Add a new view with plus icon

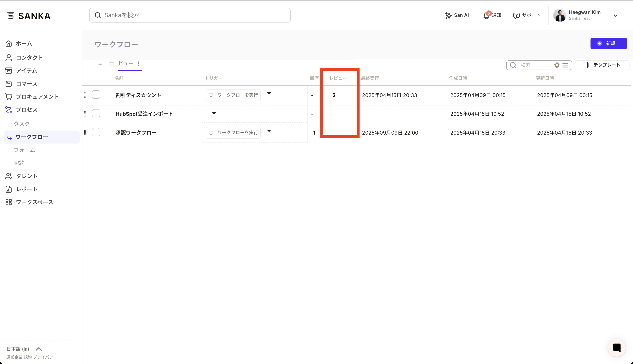[x=100, y=64]
